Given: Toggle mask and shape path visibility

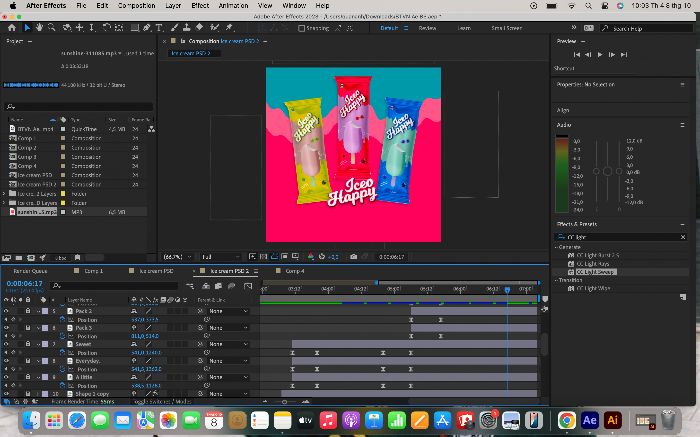Looking at the screenshot, I should tap(274, 257).
